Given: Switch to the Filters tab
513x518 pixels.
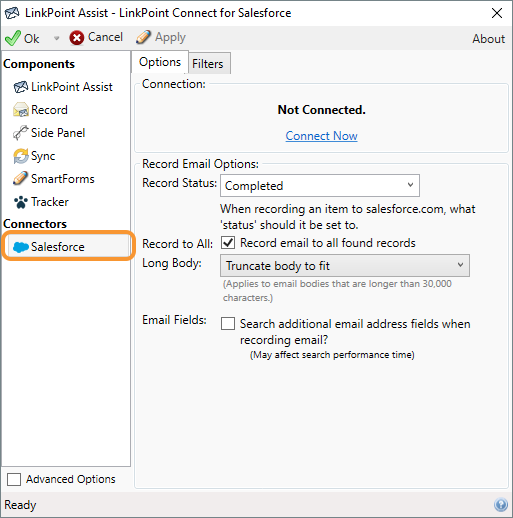Looking at the screenshot, I should (208, 63).
